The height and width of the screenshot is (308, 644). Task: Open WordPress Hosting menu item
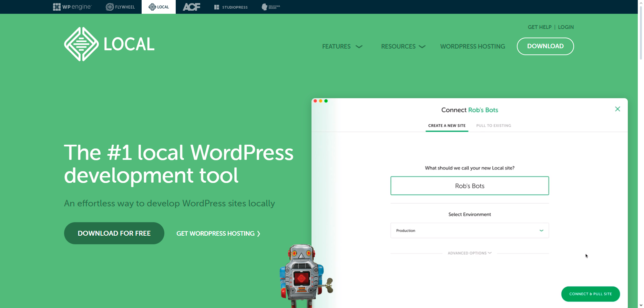click(x=472, y=47)
